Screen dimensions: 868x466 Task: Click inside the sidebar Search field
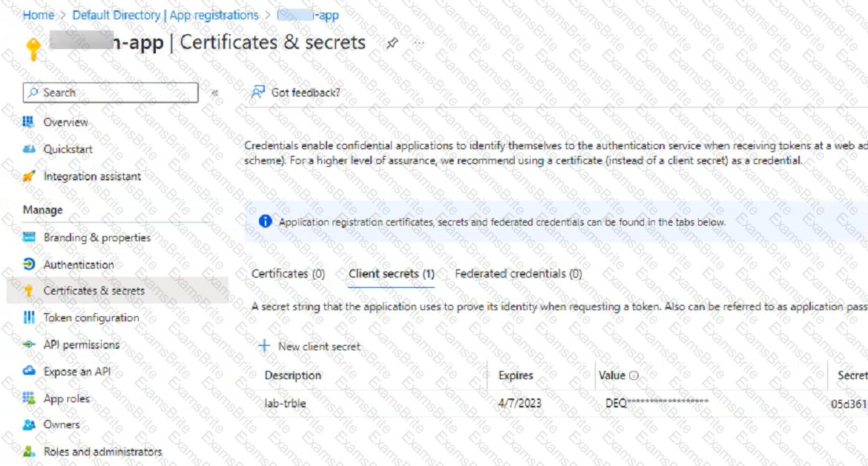[111, 93]
